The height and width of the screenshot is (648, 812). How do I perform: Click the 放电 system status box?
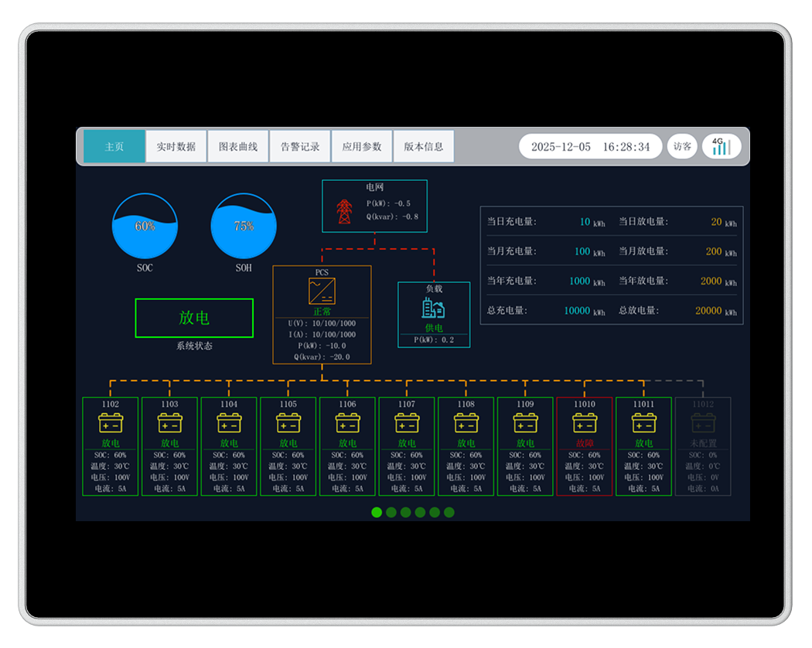(194, 318)
